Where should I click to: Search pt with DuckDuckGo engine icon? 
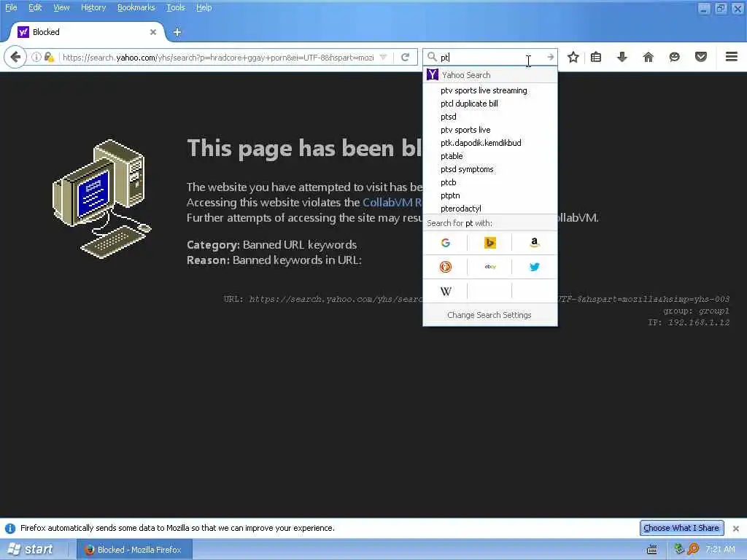pyautogui.click(x=446, y=267)
